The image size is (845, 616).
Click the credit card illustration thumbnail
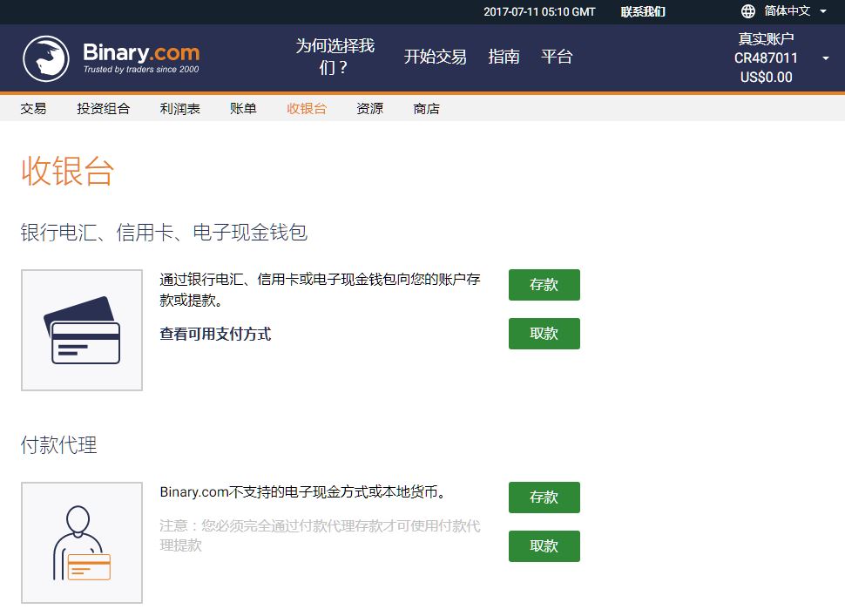tap(82, 330)
